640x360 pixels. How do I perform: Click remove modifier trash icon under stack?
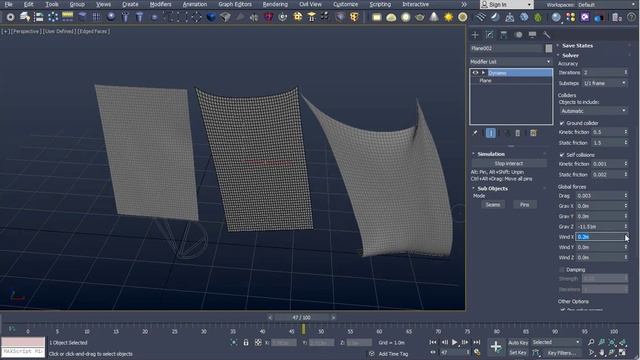pos(518,133)
